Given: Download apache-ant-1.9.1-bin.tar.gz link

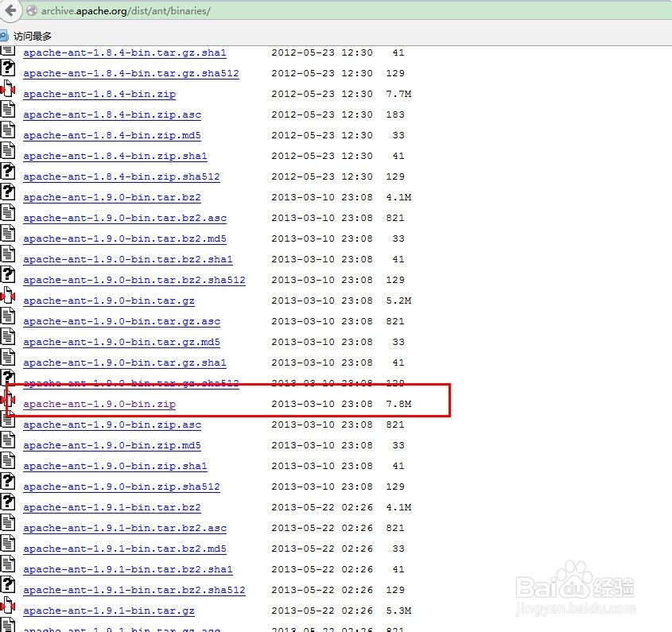Looking at the screenshot, I should tap(109, 611).
